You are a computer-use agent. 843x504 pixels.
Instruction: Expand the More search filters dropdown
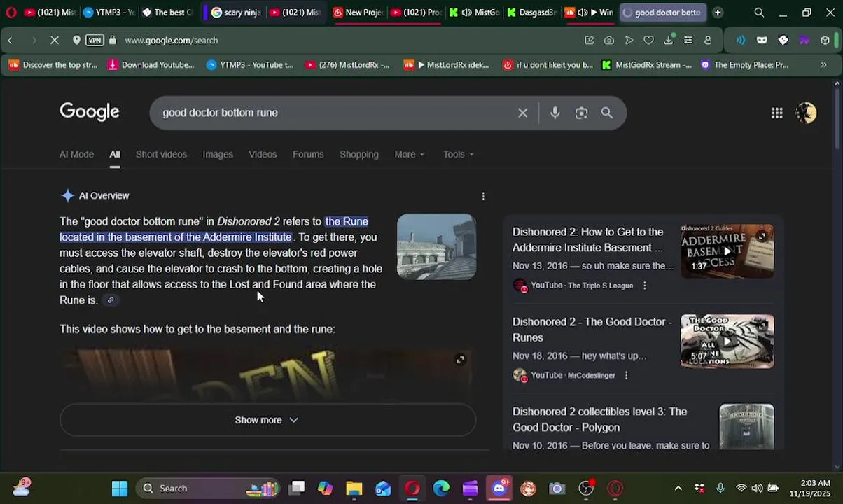[409, 154]
